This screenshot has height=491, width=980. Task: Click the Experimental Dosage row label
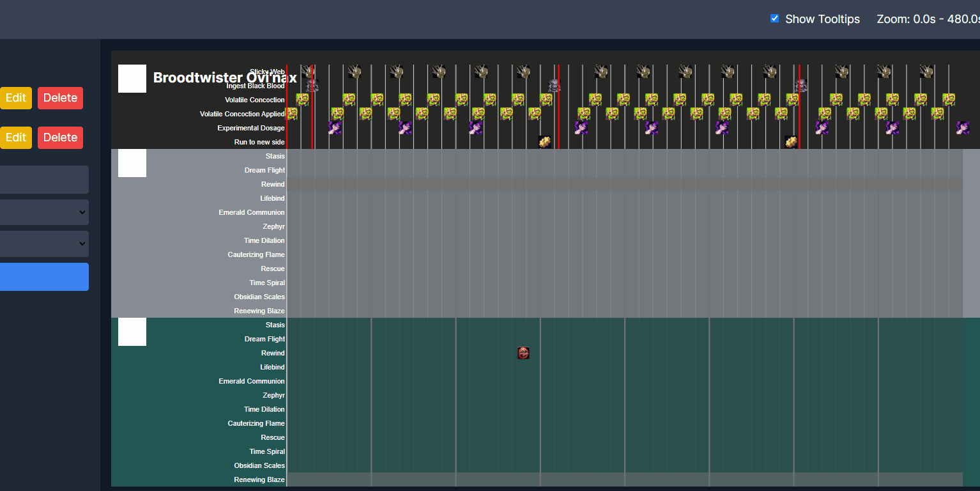251,128
